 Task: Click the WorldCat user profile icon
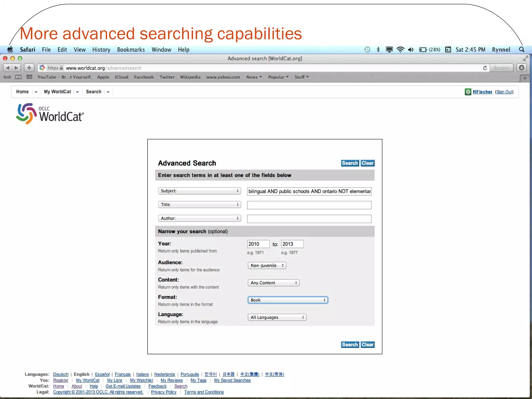tap(468, 92)
